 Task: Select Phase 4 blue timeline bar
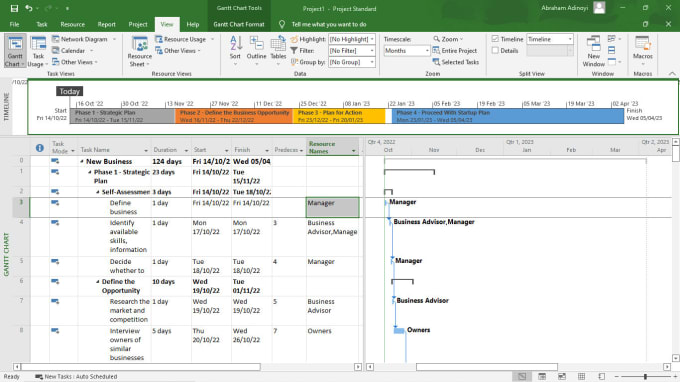pyautogui.click(x=508, y=116)
